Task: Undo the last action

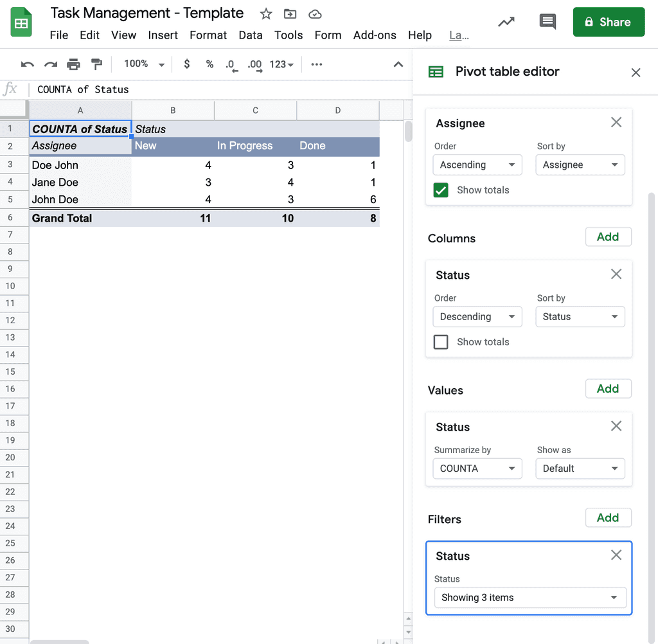Action: coord(26,64)
